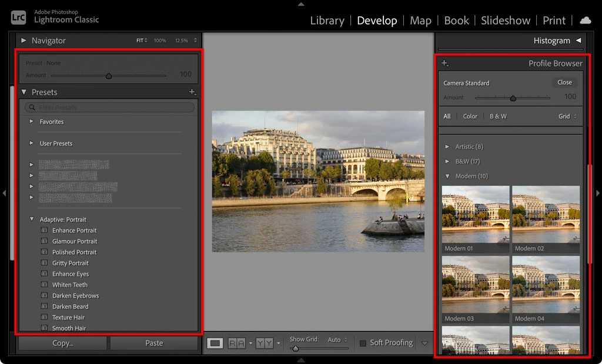Screen dimensions: 602x364
Task: Select the Modern 03 profile thumbnail
Action: pyautogui.click(x=475, y=289)
